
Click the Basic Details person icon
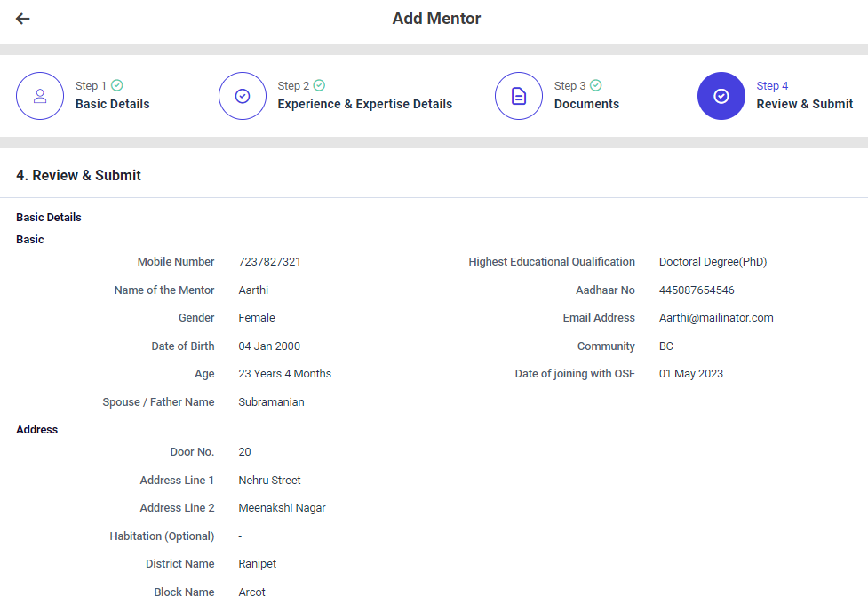(x=40, y=96)
